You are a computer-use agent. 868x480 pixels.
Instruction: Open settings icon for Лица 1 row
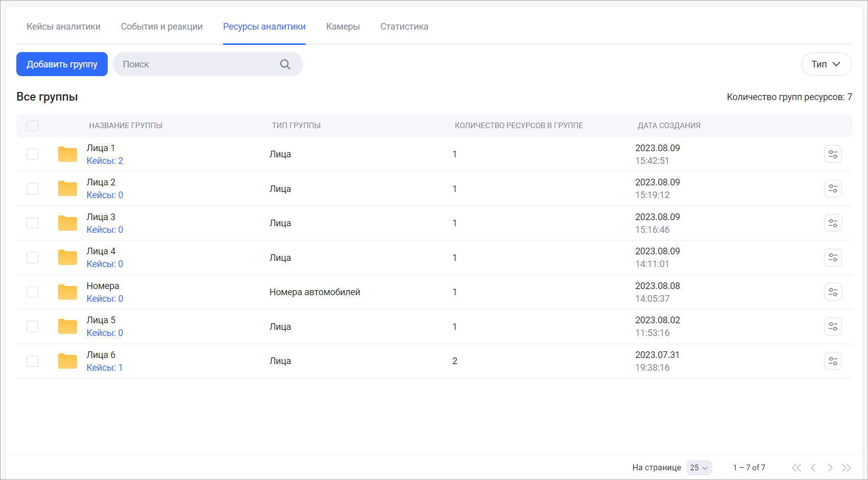pos(833,154)
